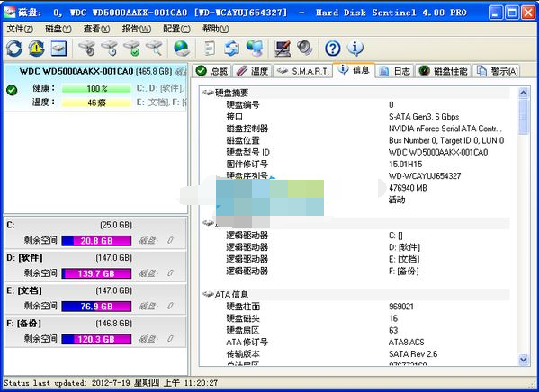Click the C: 20.8 GB free space bar
Viewport: 539px width, 392px height.
point(96,241)
